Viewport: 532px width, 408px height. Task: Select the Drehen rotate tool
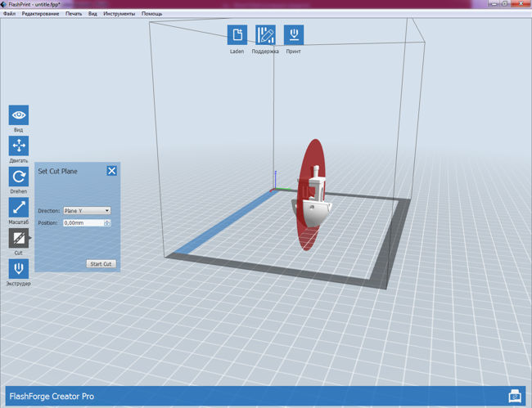click(19, 176)
